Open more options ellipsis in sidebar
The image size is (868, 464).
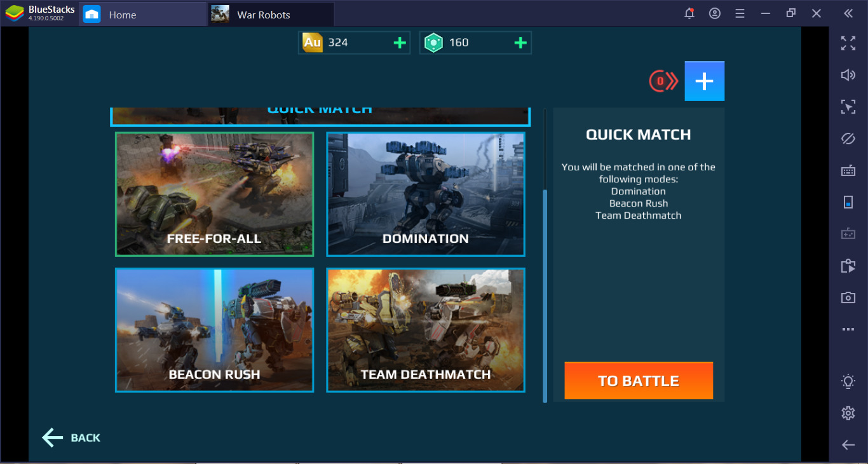tap(848, 329)
